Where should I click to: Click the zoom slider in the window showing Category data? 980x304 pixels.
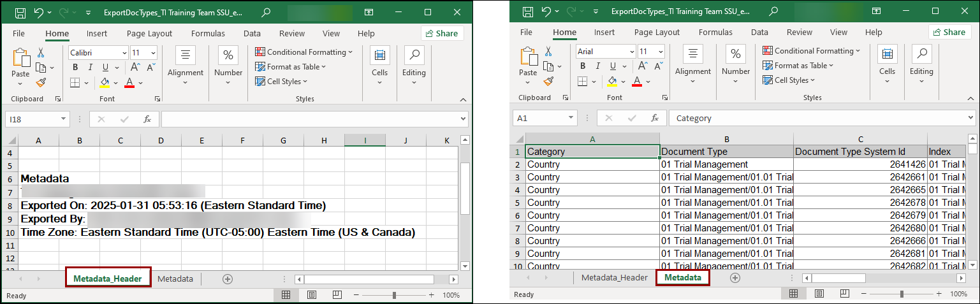(902, 294)
